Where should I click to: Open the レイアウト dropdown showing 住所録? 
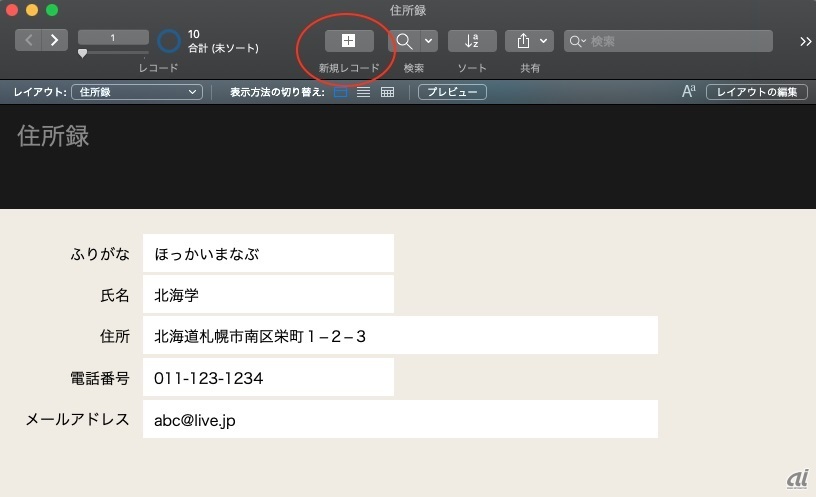coord(137,92)
